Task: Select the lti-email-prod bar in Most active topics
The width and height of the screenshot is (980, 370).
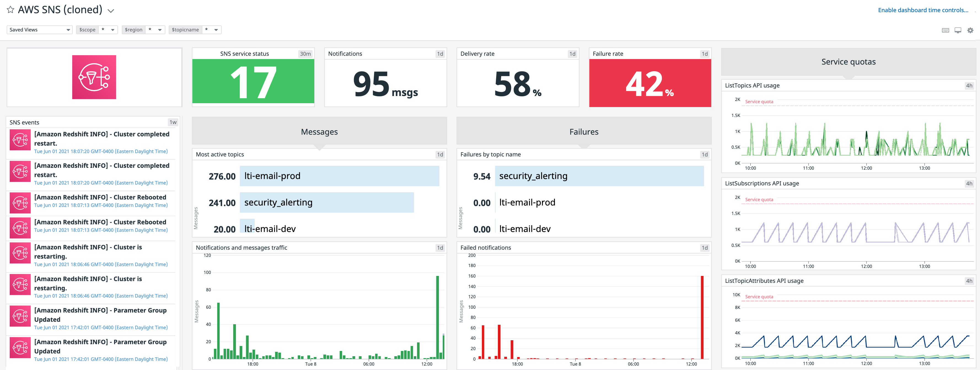Action: pos(339,176)
